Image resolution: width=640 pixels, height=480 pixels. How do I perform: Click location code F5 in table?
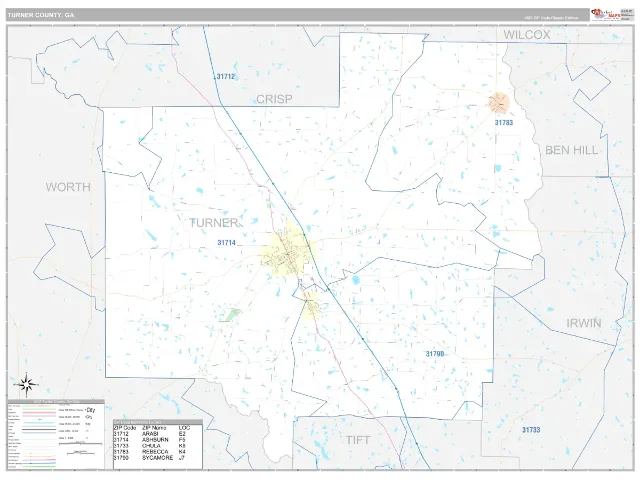coord(182,440)
